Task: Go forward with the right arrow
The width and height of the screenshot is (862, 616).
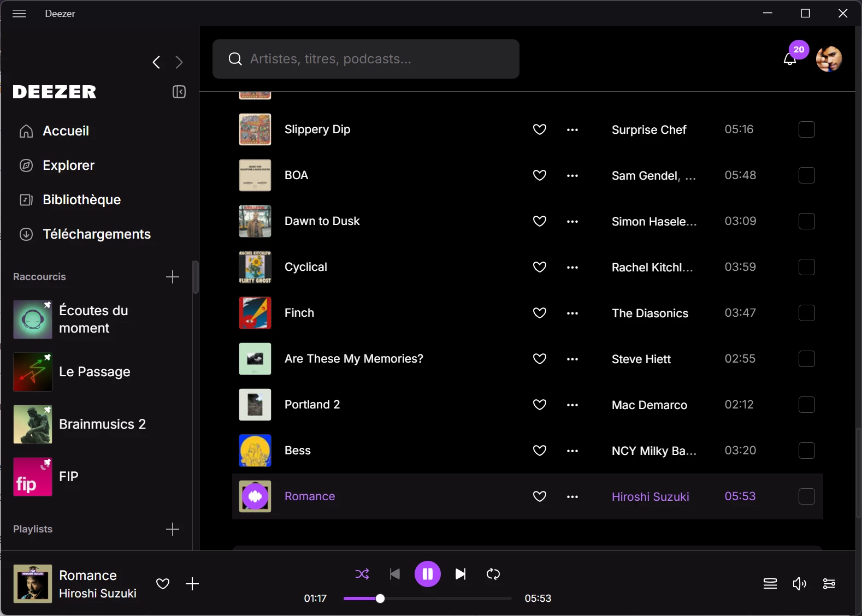Action: (x=179, y=62)
